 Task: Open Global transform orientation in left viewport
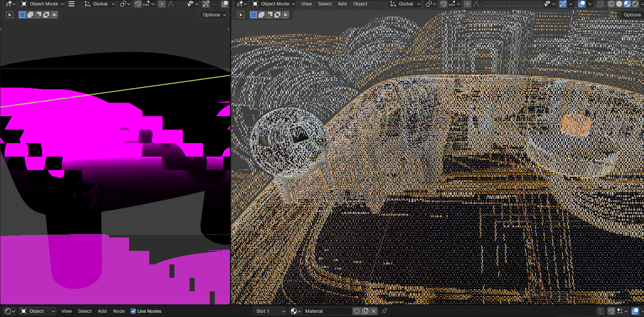coord(99,4)
